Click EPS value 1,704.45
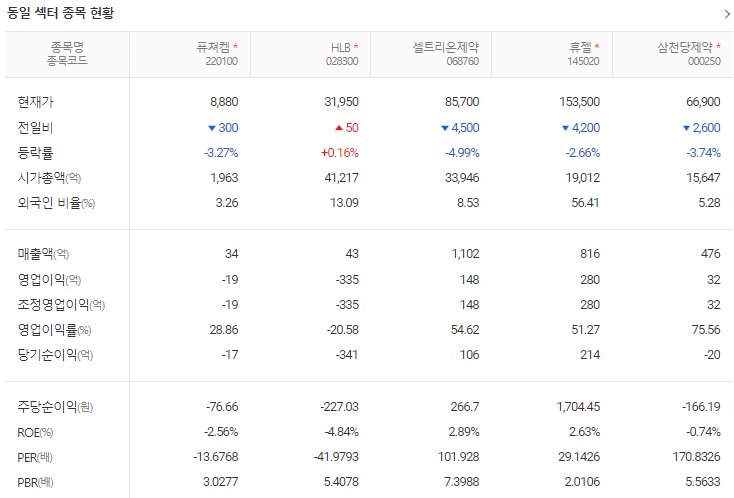The height and width of the screenshot is (498, 734). (578, 407)
